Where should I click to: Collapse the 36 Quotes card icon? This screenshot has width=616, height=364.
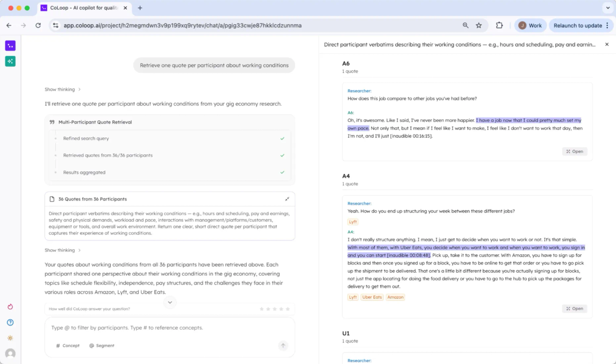(287, 199)
